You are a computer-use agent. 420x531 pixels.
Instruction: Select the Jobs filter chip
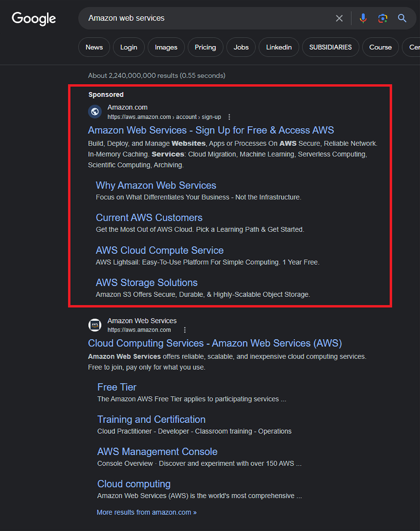point(241,47)
